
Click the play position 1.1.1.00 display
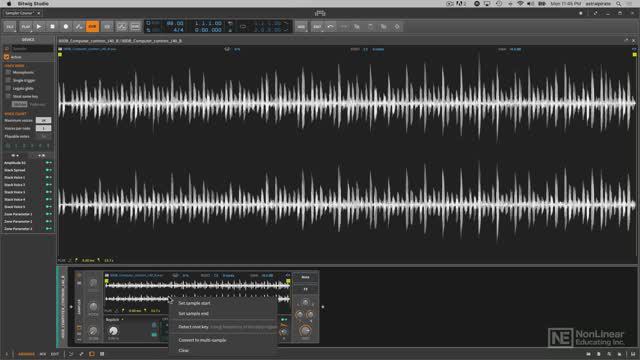click(x=208, y=23)
